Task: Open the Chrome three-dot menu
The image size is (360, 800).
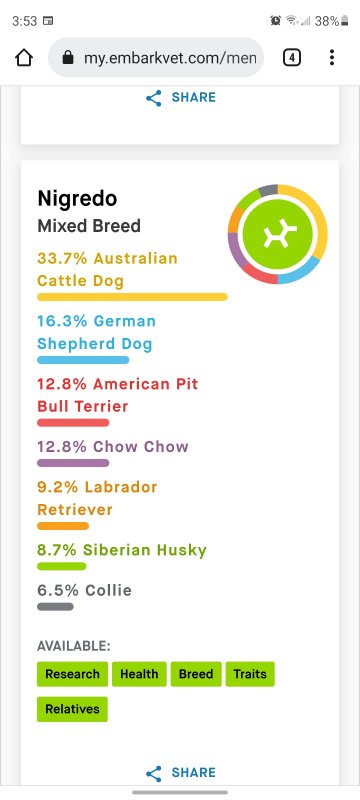Action: 331,58
